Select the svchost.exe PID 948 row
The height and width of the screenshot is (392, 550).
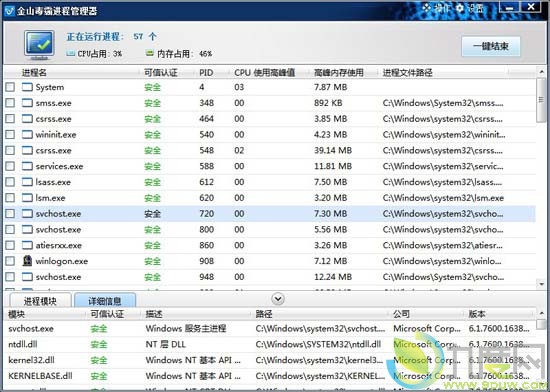coord(269,277)
